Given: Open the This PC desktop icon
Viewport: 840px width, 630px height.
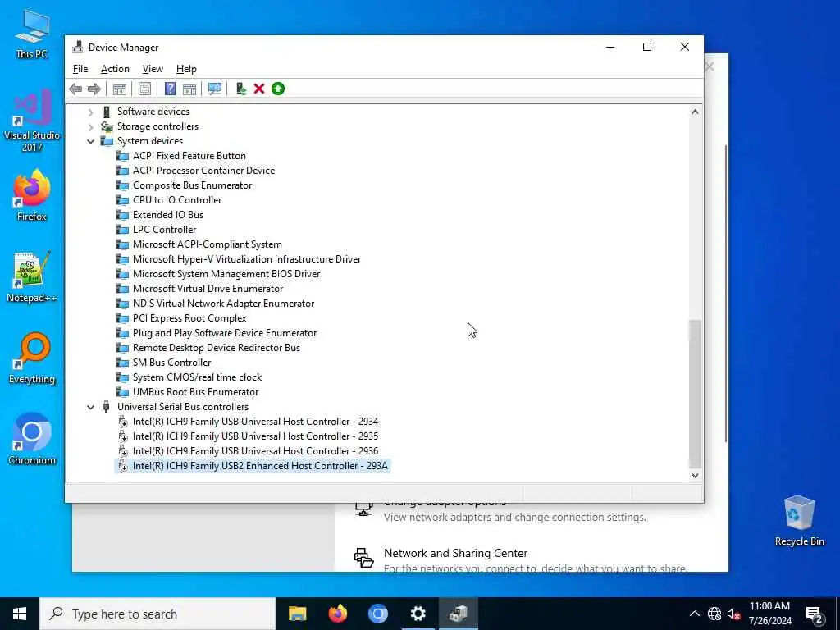Looking at the screenshot, I should 32,34.
